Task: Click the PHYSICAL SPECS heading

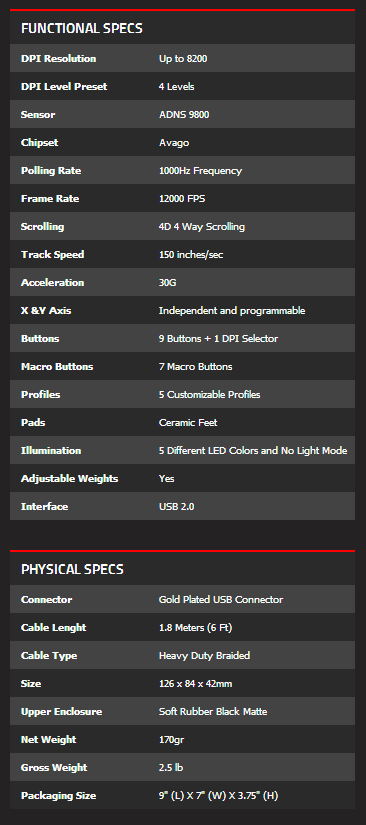Action: (x=72, y=569)
